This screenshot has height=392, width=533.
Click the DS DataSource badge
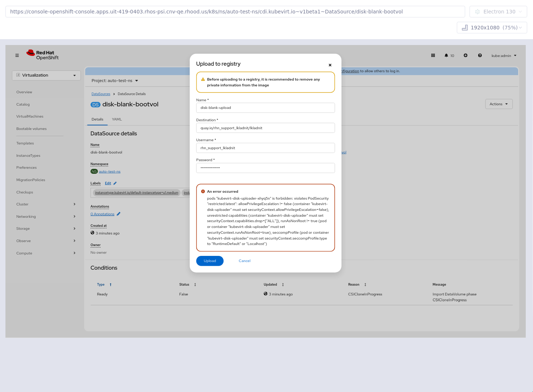click(x=95, y=105)
